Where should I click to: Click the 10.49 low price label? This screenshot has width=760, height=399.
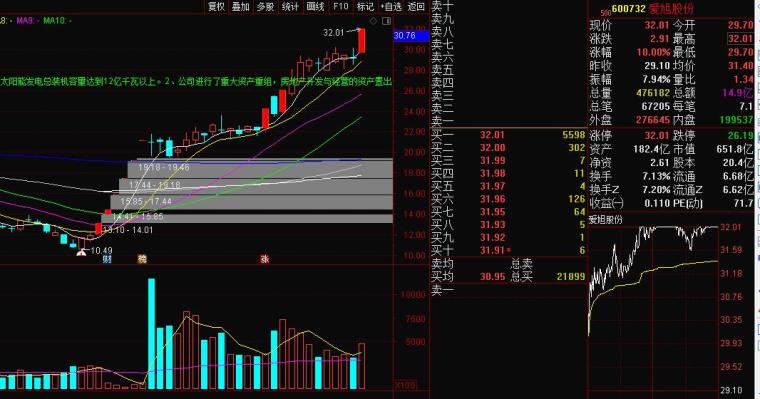click(101, 251)
